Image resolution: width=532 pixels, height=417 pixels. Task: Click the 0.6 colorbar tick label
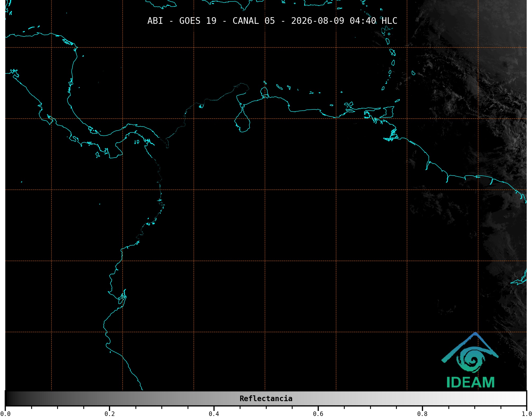click(318, 414)
